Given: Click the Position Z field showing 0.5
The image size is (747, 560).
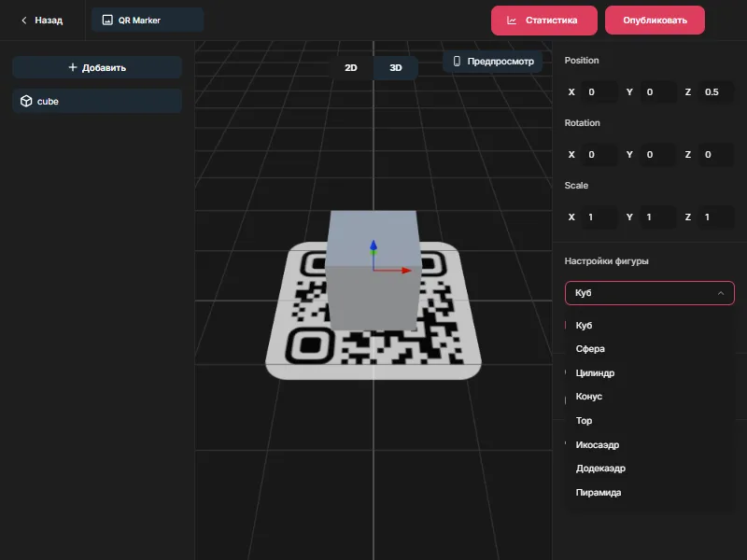Looking at the screenshot, I should click(x=716, y=91).
